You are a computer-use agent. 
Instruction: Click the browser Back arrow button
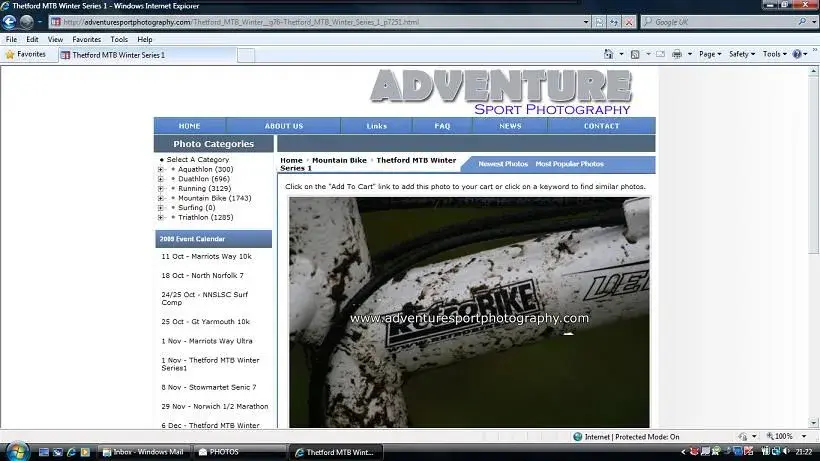tap(9, 21)
